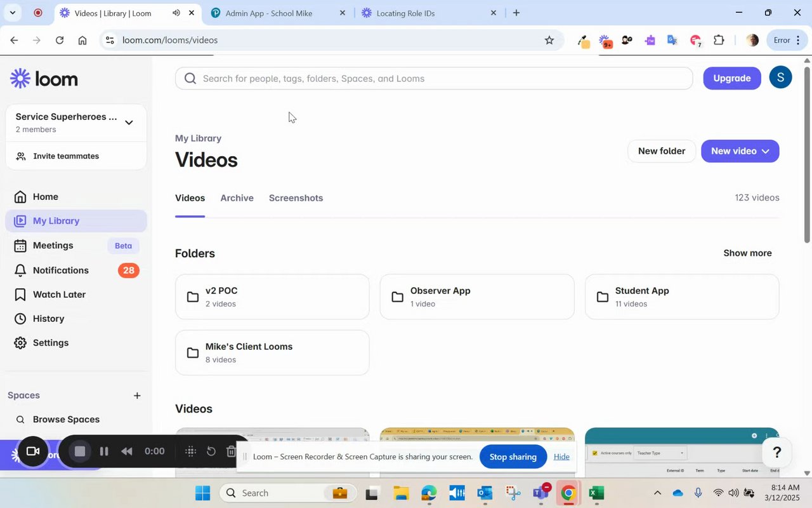
Task: Click the plus icon to add a Space
Action: tap(137, 396)
